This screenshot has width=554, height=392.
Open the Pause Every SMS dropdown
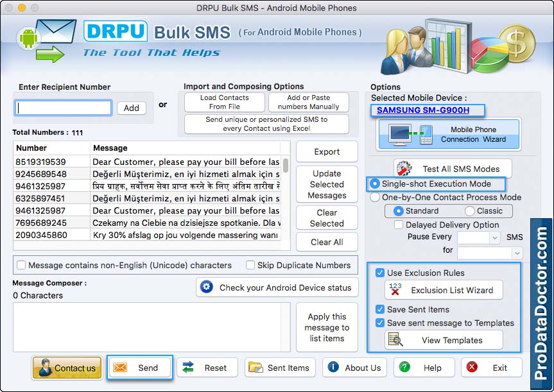click(x=479, y=237)
